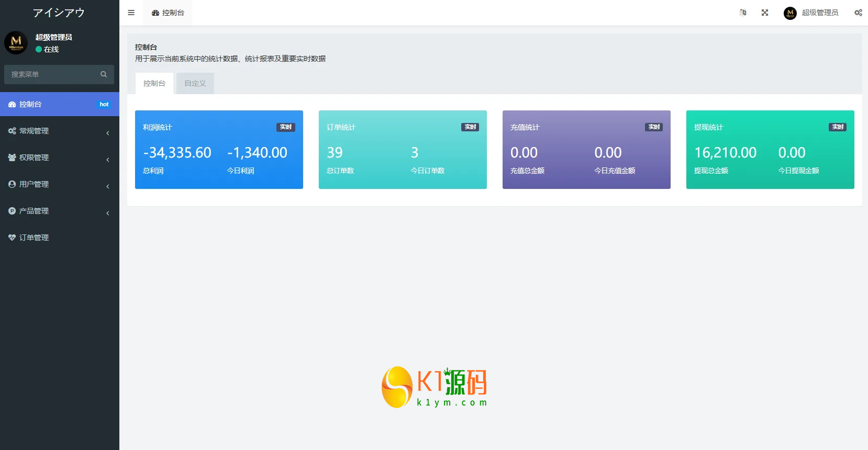Open the 权限管理 sidebar menu item

[x=60, y=157]
